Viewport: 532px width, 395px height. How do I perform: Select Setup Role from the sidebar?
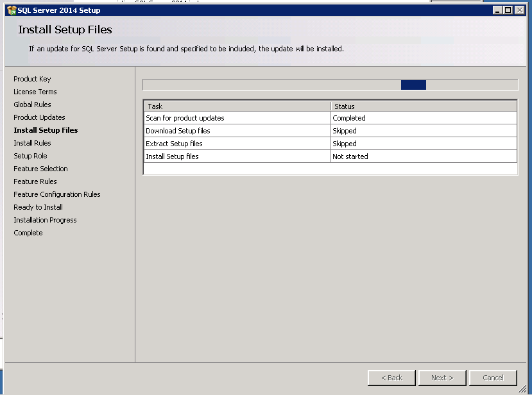point(30,156)
